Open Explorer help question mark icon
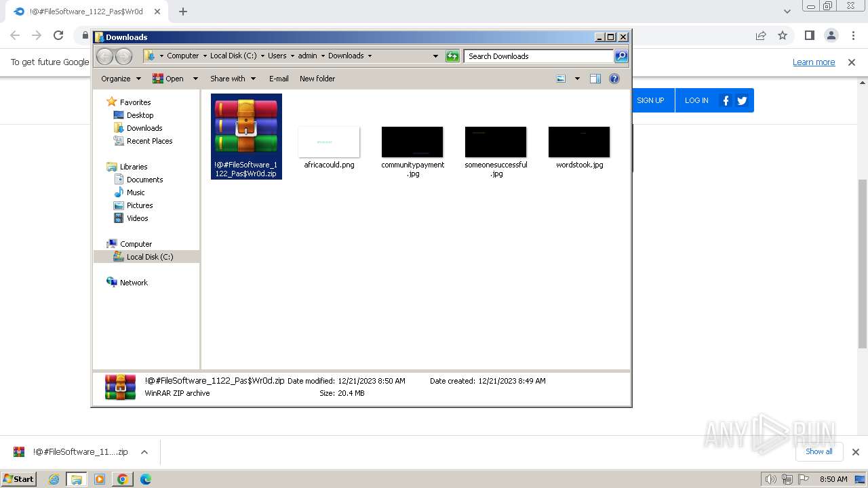The width and height of the screenshot is (868, 488). click(x=614, y=79)
